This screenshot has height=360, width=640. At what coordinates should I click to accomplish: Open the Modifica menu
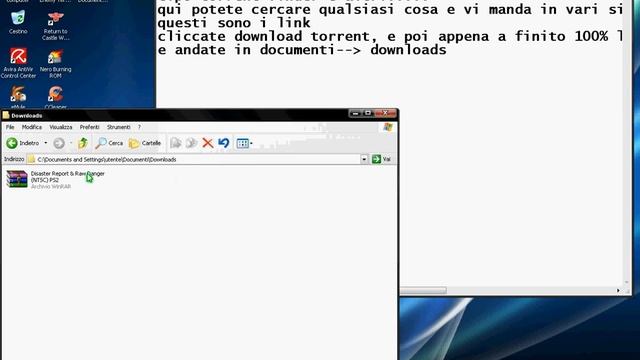click(32, 127)
